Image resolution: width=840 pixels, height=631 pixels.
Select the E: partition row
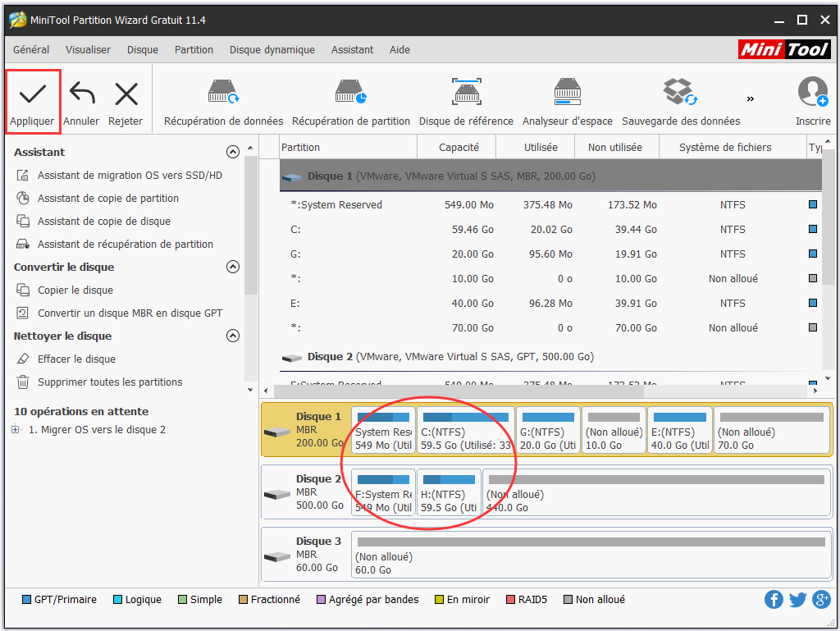(x=550, y=303)
